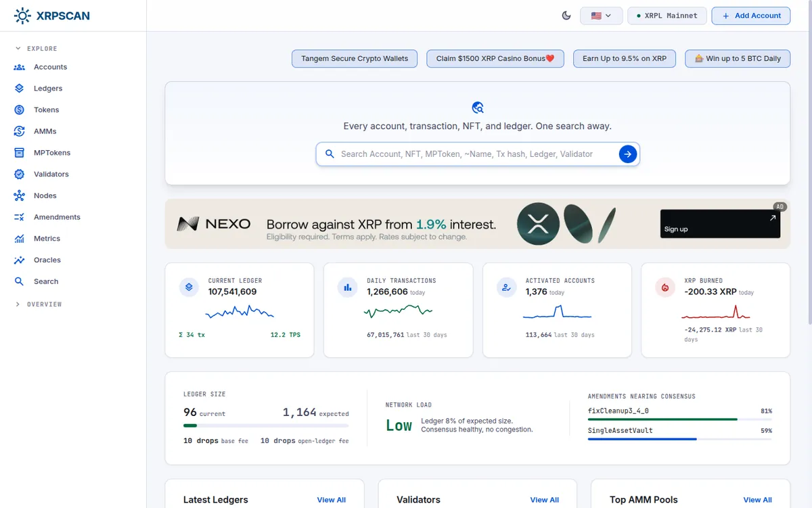The width and height of the screenshot is (812, 508).
Task: Open the Nodes network icon
Action: pyautogui.click(x=20, y=195)
